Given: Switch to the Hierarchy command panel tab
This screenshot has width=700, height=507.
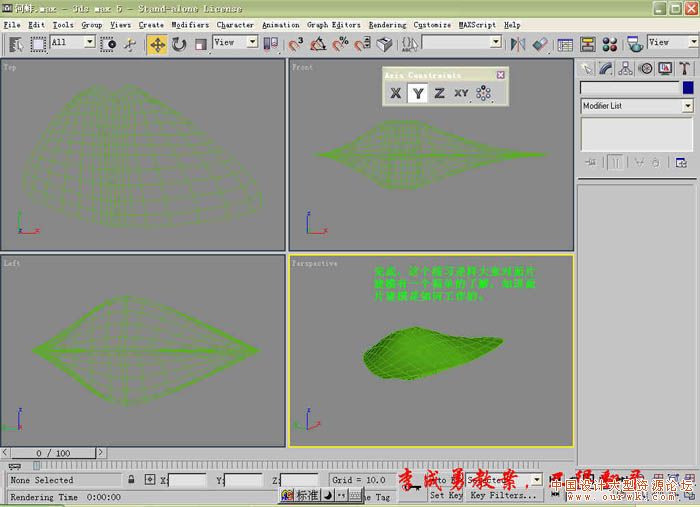Looking at the screenshot, I should (x=625, y=68).
